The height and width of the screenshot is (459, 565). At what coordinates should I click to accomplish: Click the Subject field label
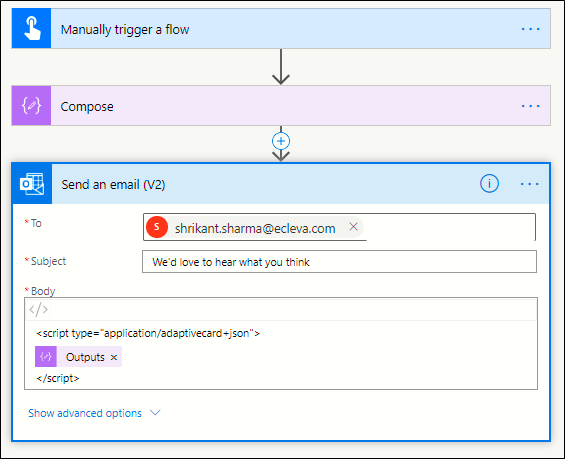[x=48, y=261]
